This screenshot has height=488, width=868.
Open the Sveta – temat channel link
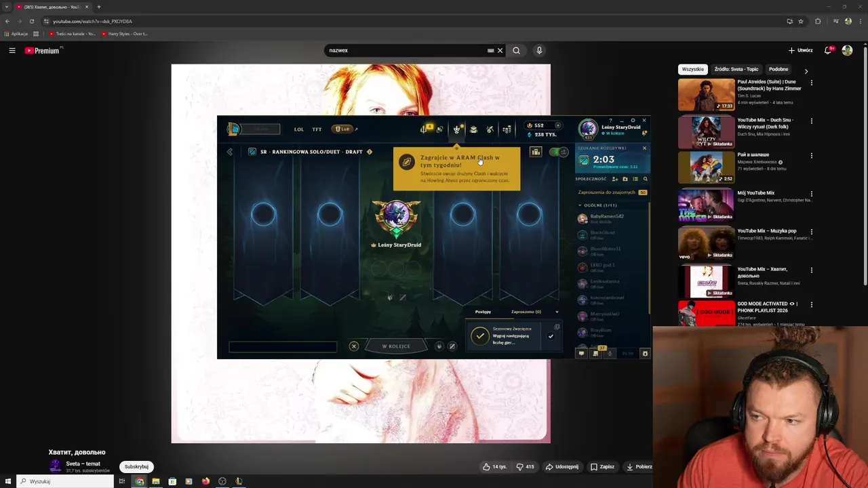[83, 464]
